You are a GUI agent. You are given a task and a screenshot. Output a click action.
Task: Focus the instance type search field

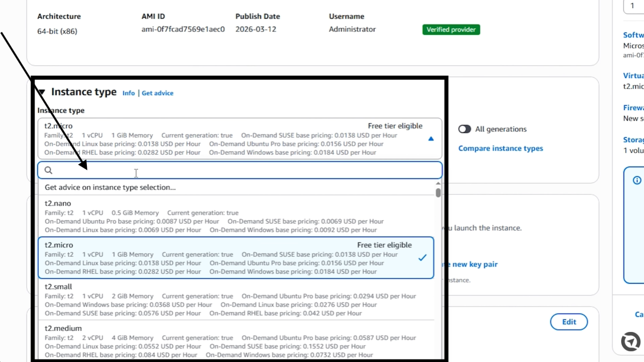point(240,170)
